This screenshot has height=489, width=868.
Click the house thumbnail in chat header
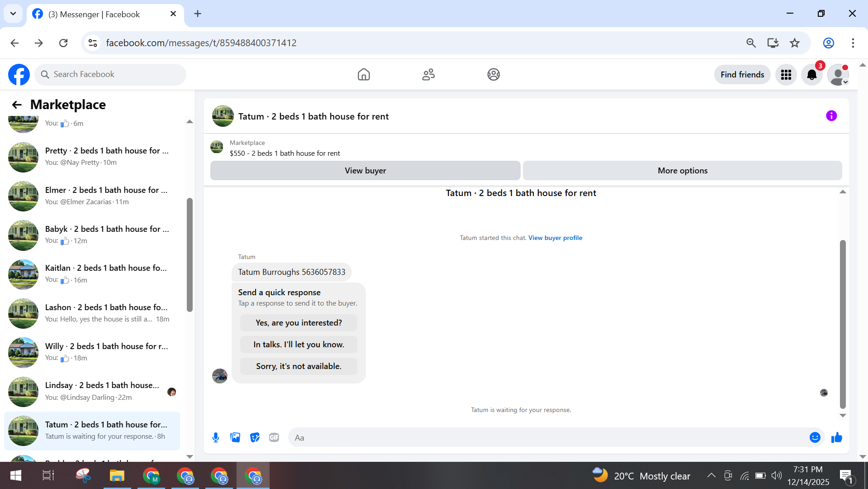pyautogui.click(x=223, y=116)
